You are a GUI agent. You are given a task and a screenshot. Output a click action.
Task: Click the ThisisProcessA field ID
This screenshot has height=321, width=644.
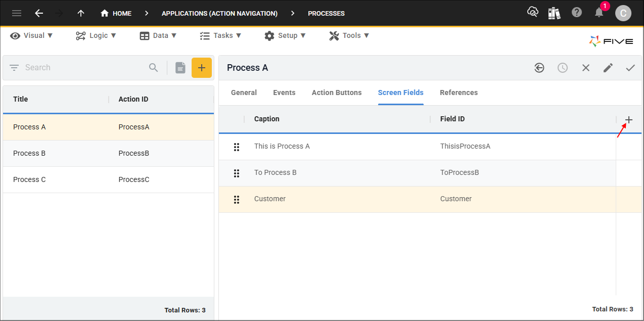tap(465, 146)
